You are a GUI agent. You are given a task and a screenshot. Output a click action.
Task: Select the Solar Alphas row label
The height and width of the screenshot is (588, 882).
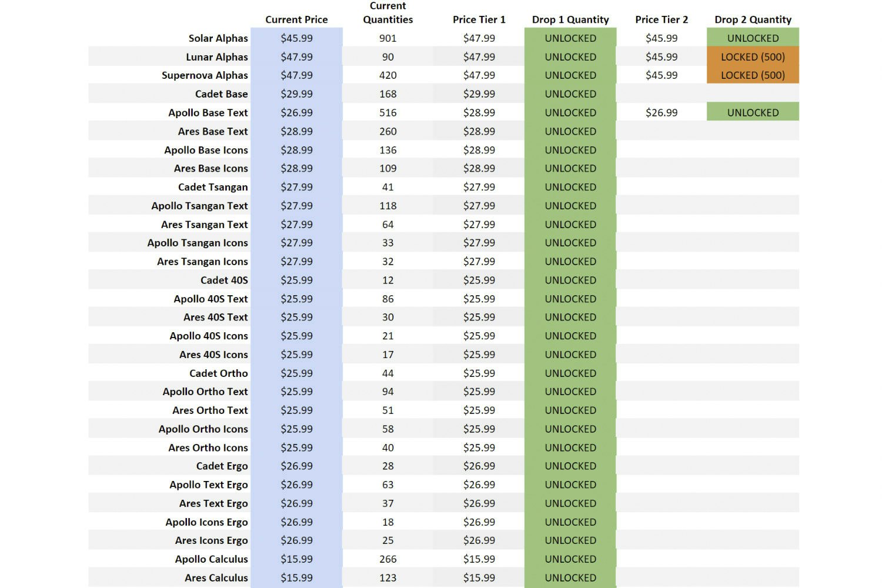[x=218, y=38]
